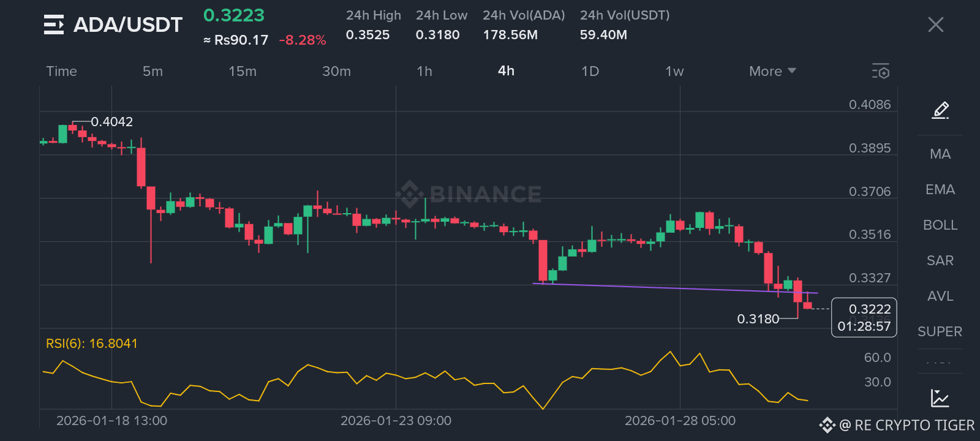Enable the AVL indicator
This screenshot has height=441, width=980.
(940, 296)
